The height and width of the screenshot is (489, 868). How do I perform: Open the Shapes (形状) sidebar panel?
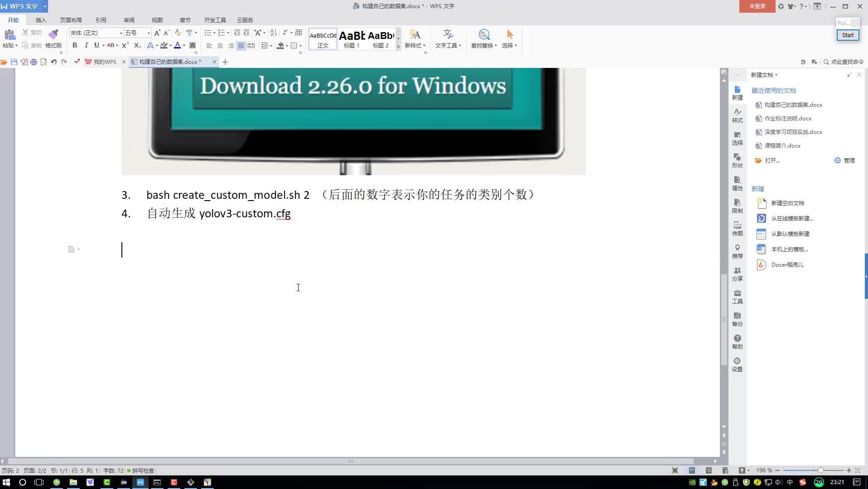[x=737, y=161]
